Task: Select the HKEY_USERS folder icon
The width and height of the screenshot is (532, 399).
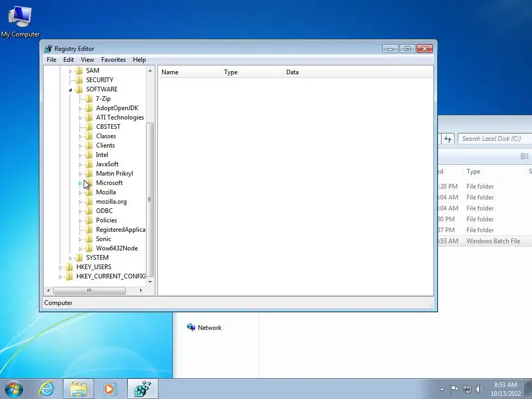Action: pos(69,267)
